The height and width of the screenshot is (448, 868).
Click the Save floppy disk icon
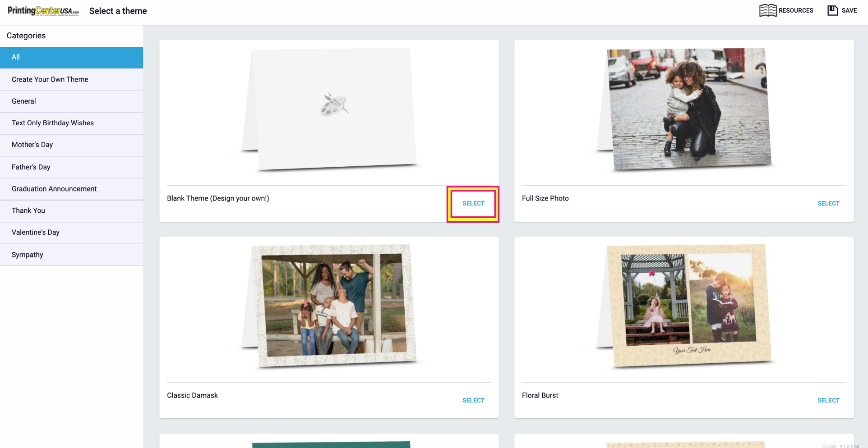832,10
